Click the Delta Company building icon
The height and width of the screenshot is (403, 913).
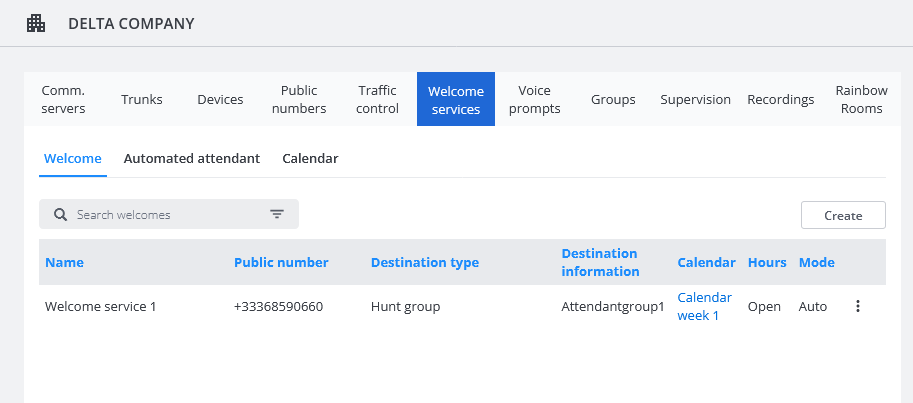(36, 23)
